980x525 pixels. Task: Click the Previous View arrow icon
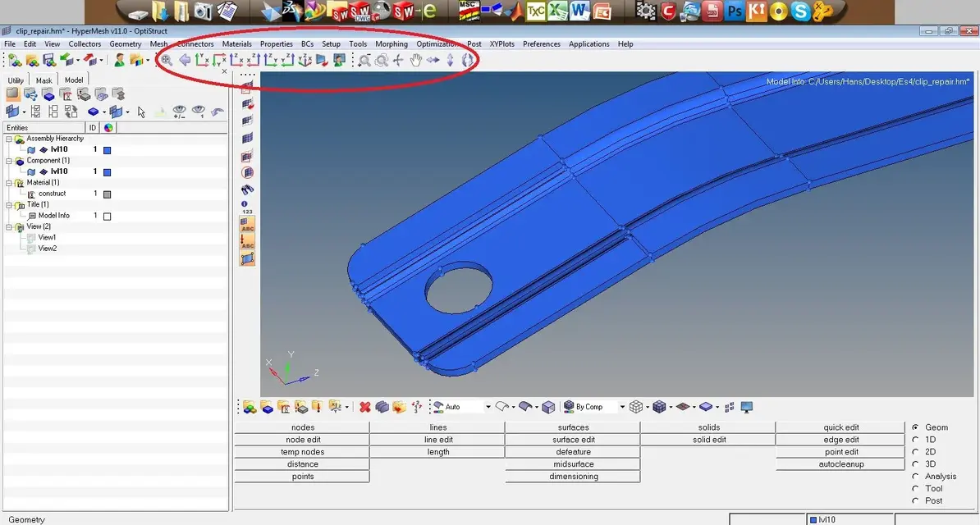pos(185,60)
